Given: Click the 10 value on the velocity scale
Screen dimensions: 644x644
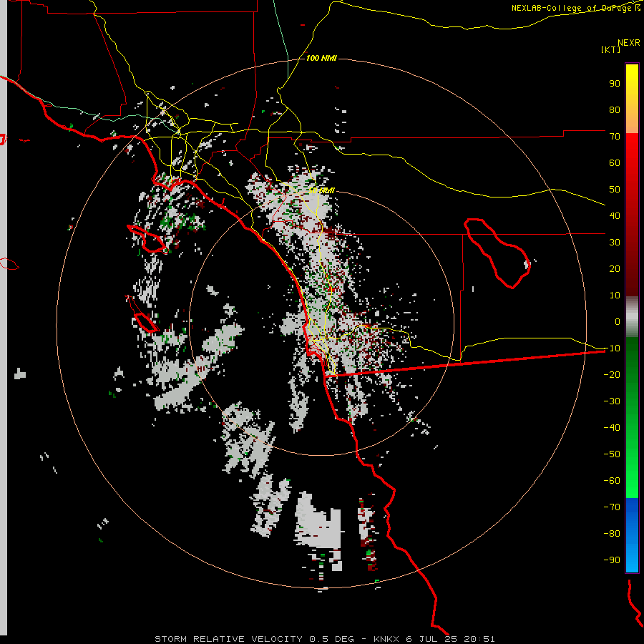Looking at the screenshot, I should point(615,296).
